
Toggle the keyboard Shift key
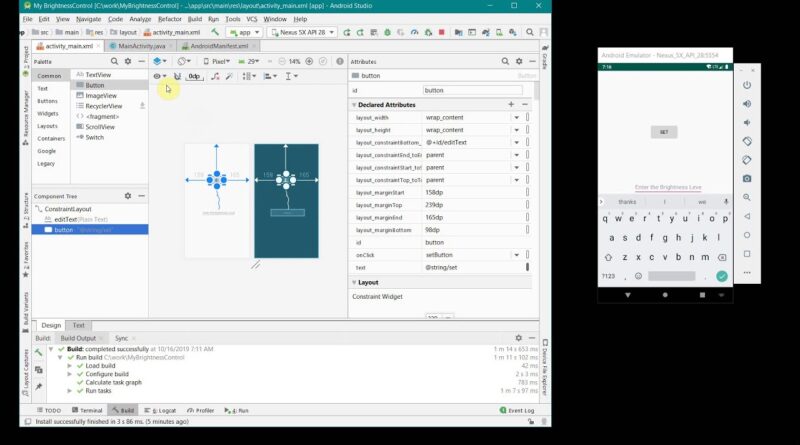608,257
